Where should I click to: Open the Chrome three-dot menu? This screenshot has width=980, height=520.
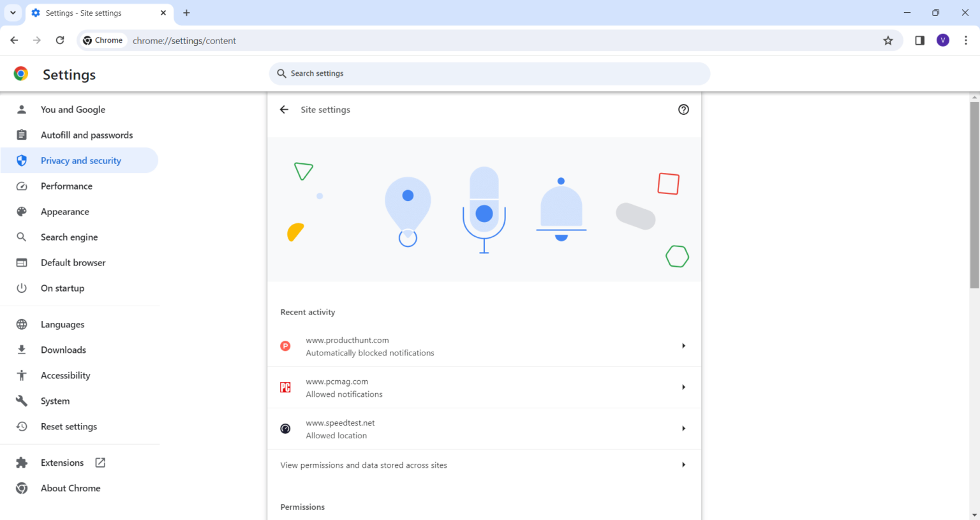965,41
